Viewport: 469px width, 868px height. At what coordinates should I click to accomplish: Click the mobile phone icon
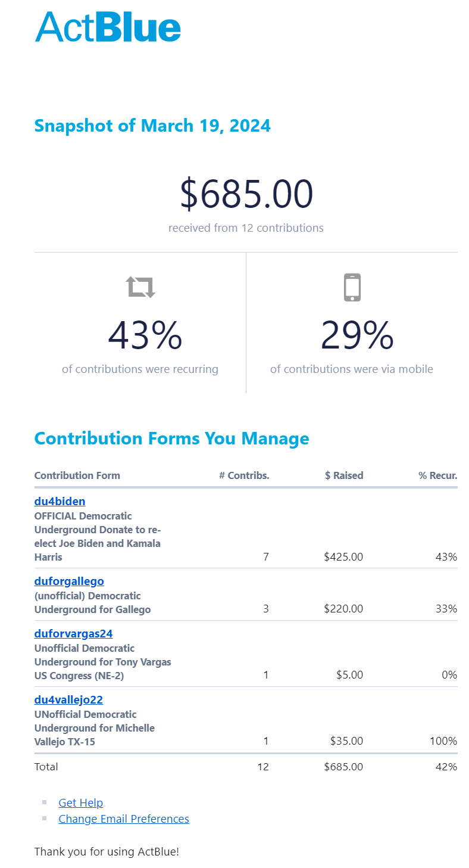[x=352, y=287]
